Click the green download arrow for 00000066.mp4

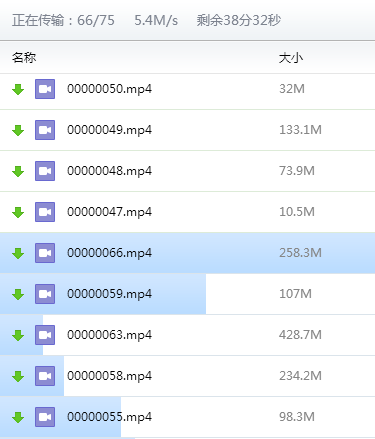18,253
